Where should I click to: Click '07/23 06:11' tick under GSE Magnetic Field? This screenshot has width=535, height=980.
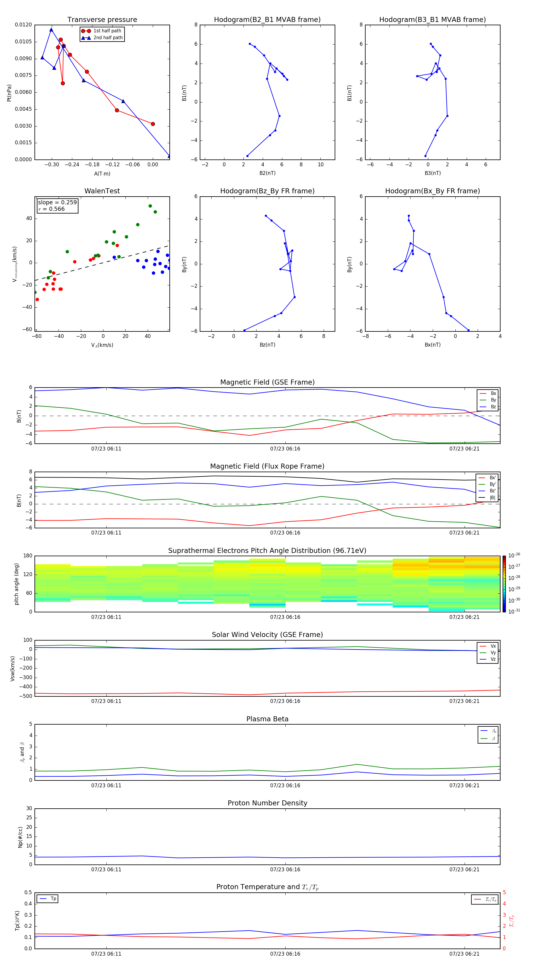106,448
